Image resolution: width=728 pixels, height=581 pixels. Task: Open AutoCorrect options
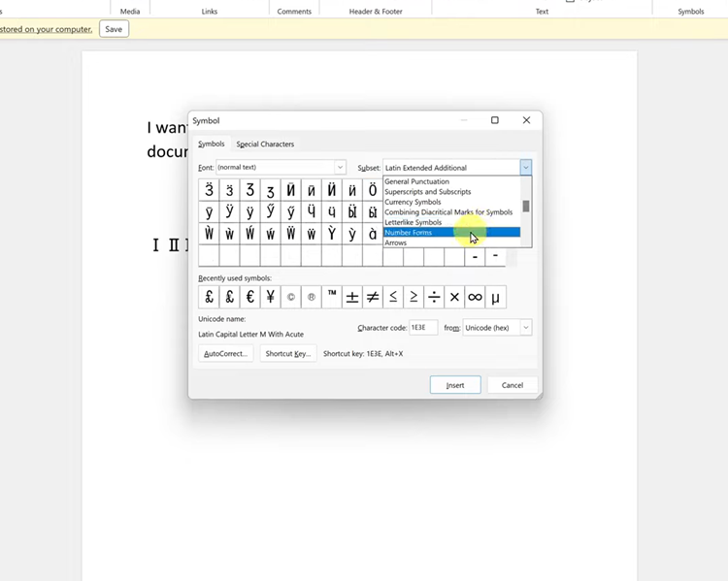pos(225,354)
